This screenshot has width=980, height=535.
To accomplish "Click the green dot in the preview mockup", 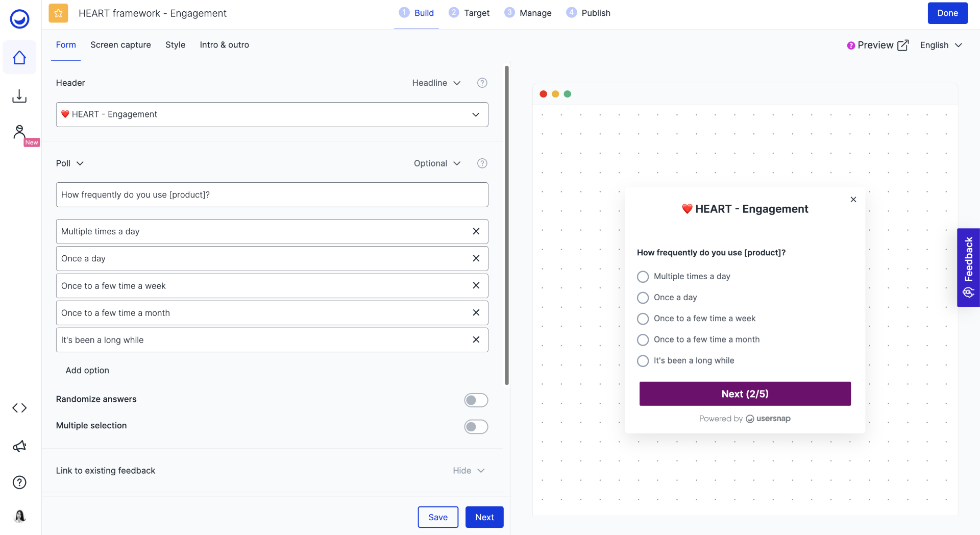I will tap(567, 94).
